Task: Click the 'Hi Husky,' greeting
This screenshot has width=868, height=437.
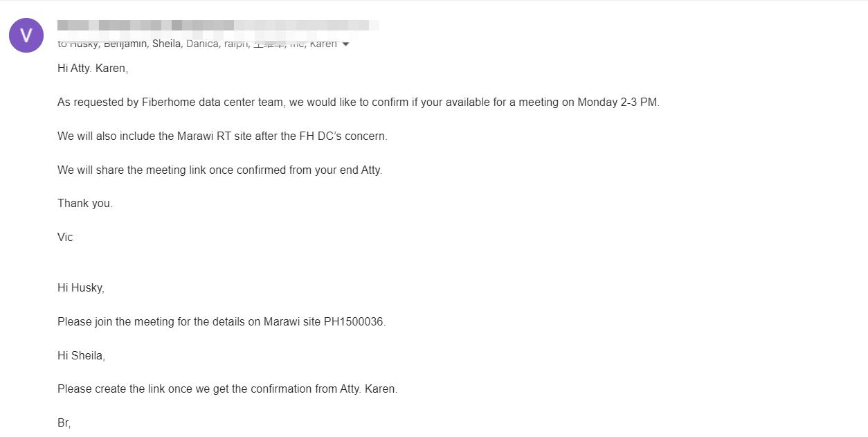Action: 80,288
